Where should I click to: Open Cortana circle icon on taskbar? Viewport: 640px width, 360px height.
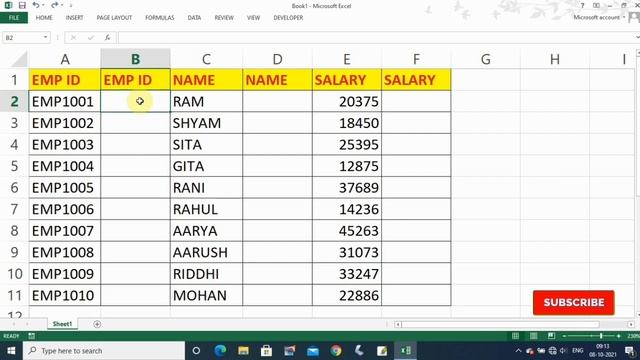click(x=196, y=351)
